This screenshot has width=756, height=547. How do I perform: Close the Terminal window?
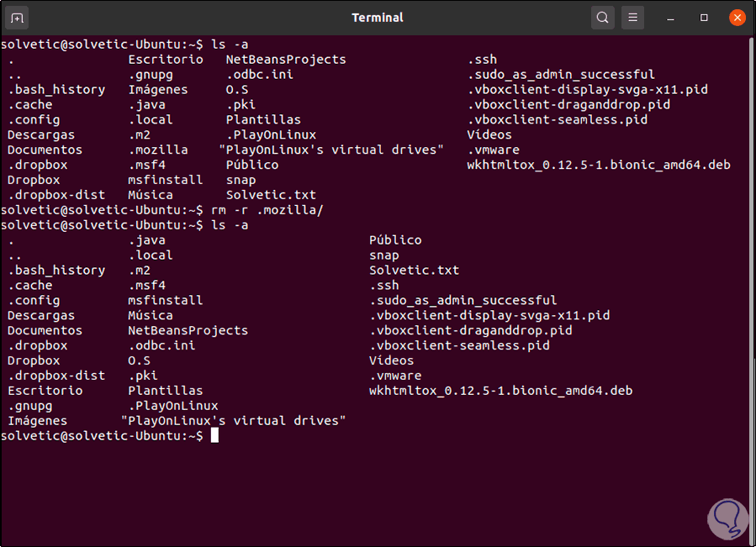(x=737, y=18)
